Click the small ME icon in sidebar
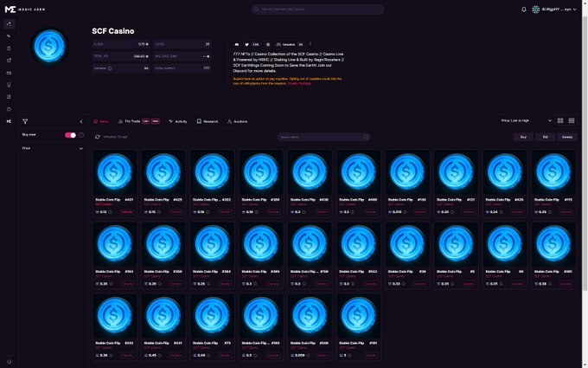The height and width of the screenshot is (368, 588). point(9,121)
